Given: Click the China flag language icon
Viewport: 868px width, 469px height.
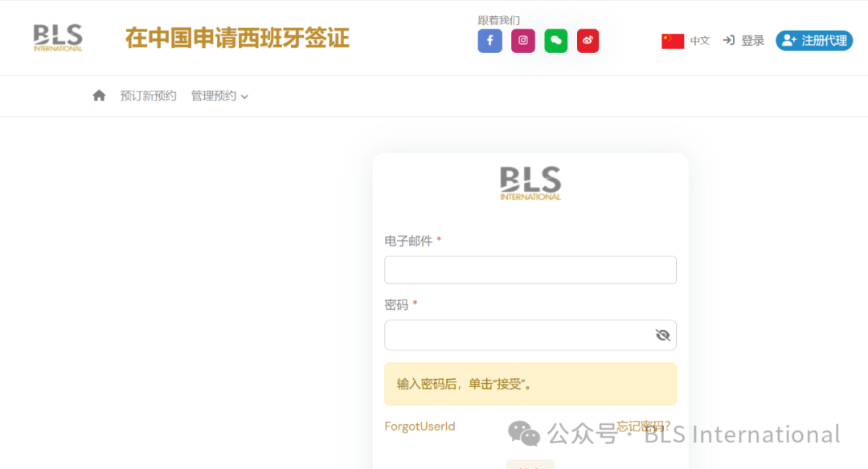Looking at the screenshot, I should pos(673,41).
